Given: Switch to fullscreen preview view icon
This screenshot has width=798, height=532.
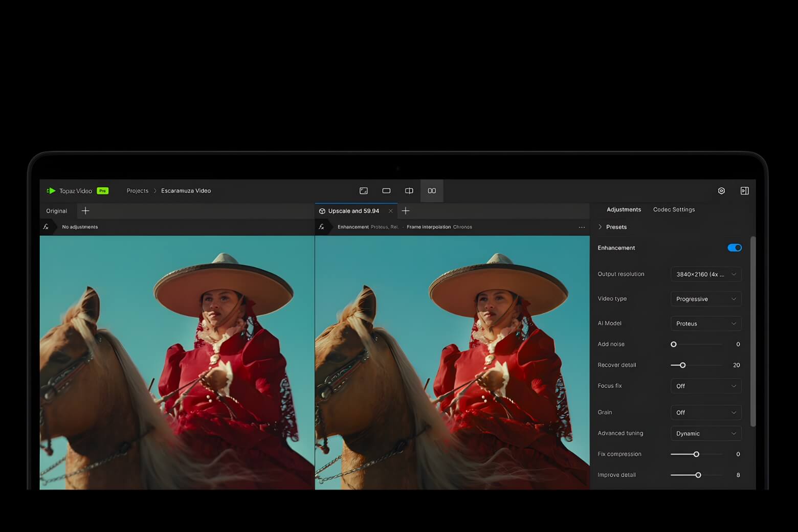Looking at the screenshot, I should pos(364,191).
